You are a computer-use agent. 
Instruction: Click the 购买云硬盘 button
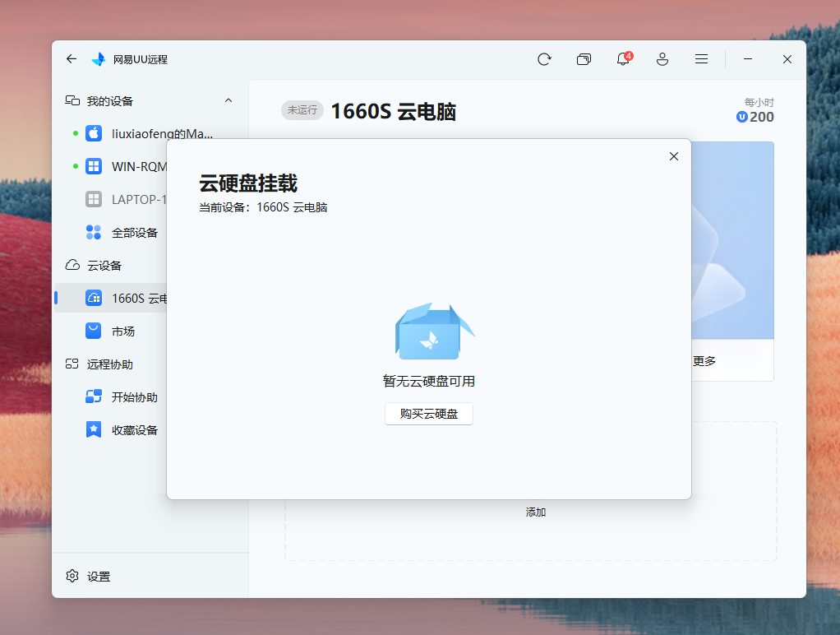pos(428,414)
